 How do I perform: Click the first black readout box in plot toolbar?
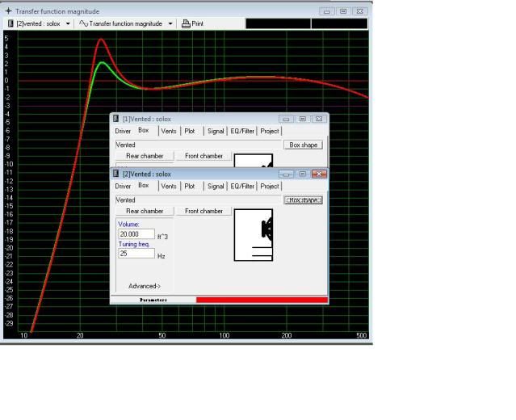[278, 23]
